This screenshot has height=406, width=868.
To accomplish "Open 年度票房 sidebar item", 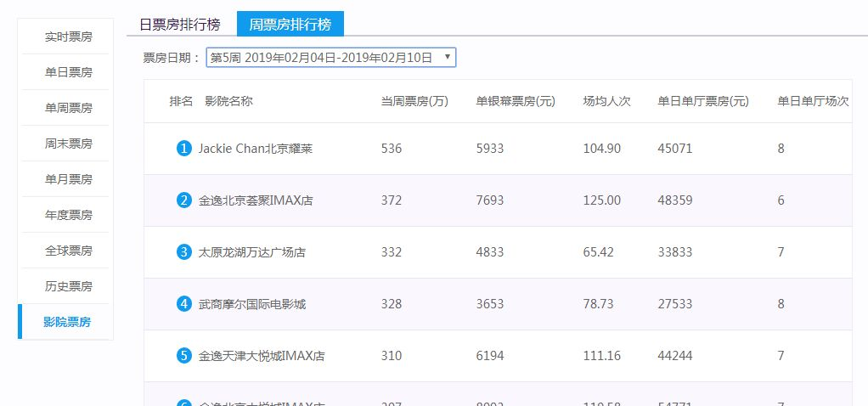I will (68, 215).
